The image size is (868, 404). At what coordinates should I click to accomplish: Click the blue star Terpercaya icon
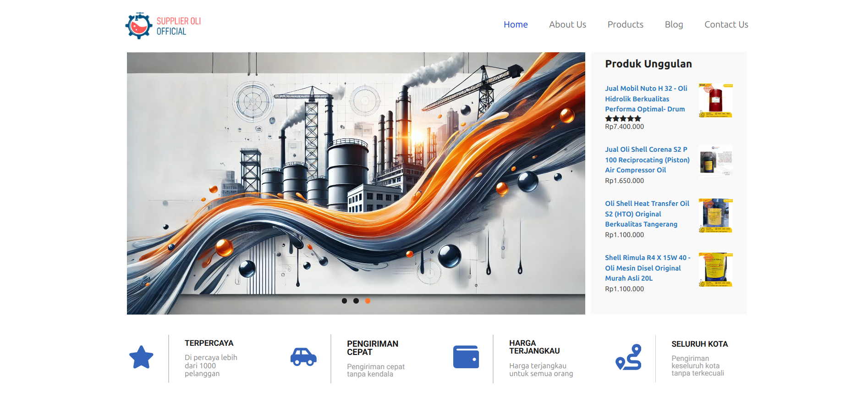coord(141,357)
